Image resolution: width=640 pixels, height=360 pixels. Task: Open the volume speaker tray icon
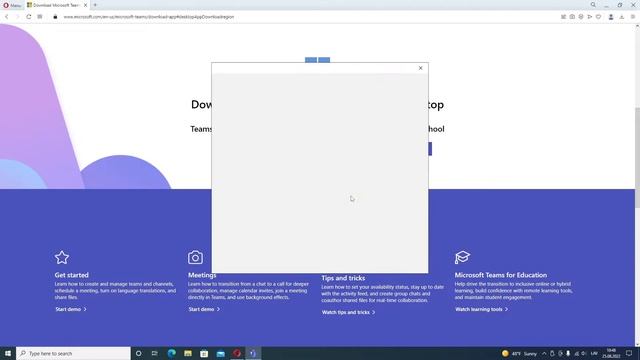pos(584,353)
